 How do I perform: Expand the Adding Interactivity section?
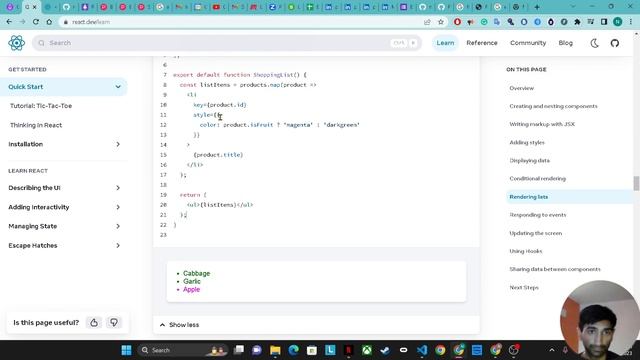[118, 207]
